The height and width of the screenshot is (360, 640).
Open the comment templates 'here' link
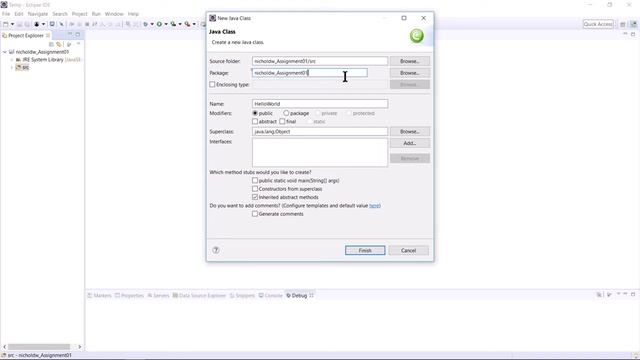coord(374,206)
